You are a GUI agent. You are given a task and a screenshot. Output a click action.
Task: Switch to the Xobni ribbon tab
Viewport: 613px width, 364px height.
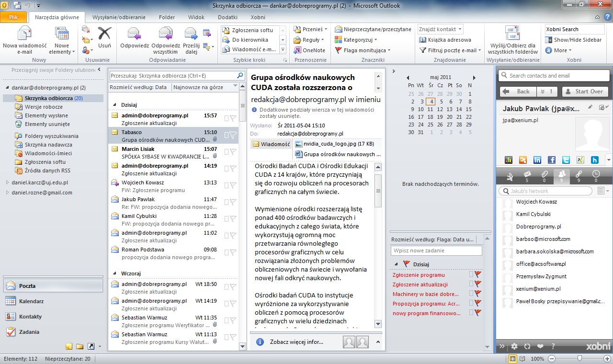tap(258, 17)
